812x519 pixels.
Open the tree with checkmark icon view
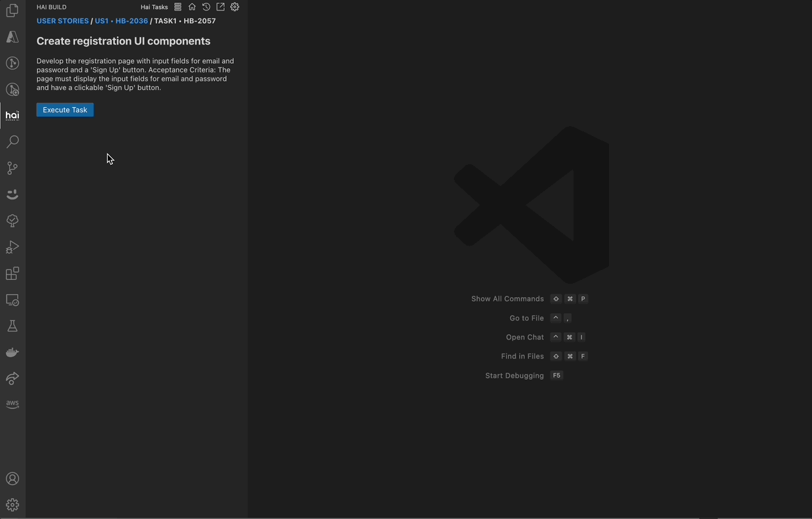(x=12, y=221)
